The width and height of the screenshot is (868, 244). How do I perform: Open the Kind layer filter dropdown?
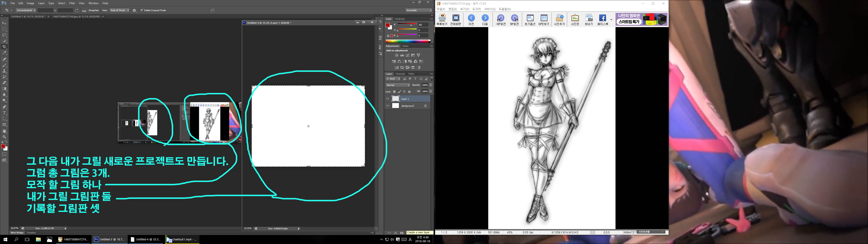pyautogui.click(x=393, y=79)
